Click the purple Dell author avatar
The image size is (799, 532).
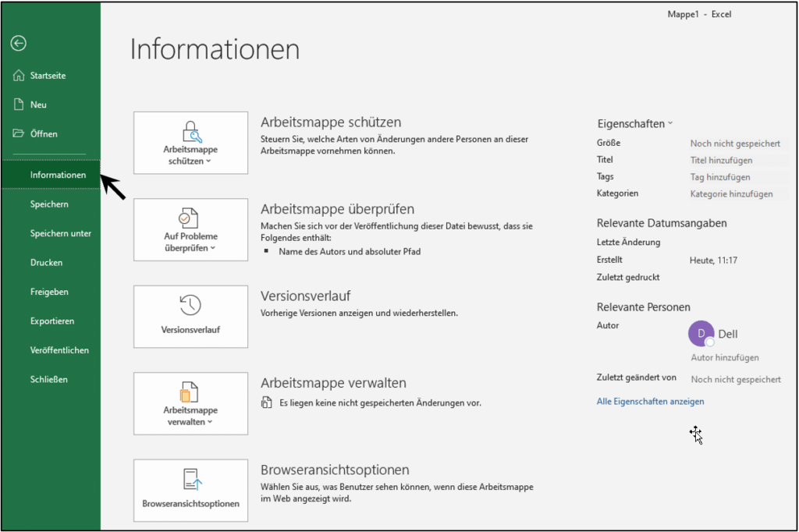[x=701, y=333]
